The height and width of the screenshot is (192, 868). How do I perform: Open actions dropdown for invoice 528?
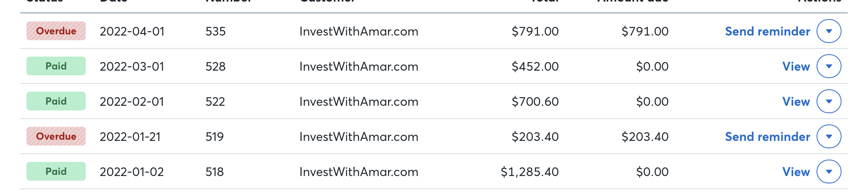(x=829, y=66)
